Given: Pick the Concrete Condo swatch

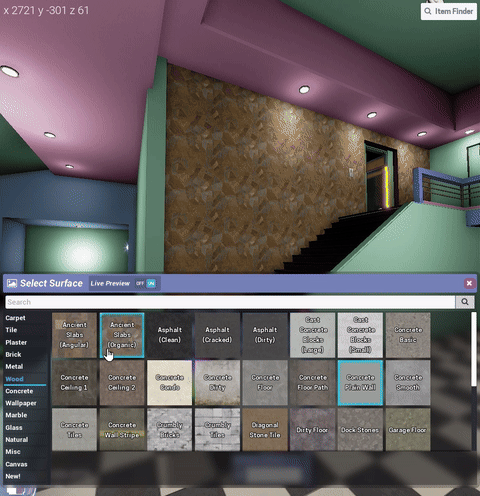Looking at the screenshot, I should [170, 383].
